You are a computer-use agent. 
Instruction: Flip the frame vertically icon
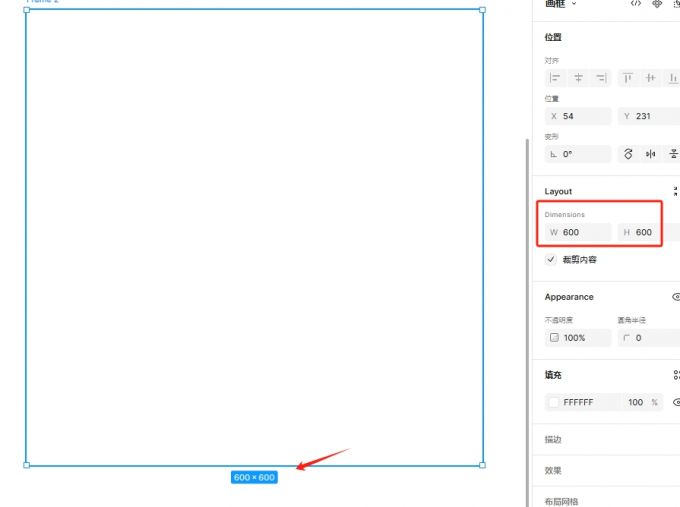pyautogui.click(x=673, y=154)
